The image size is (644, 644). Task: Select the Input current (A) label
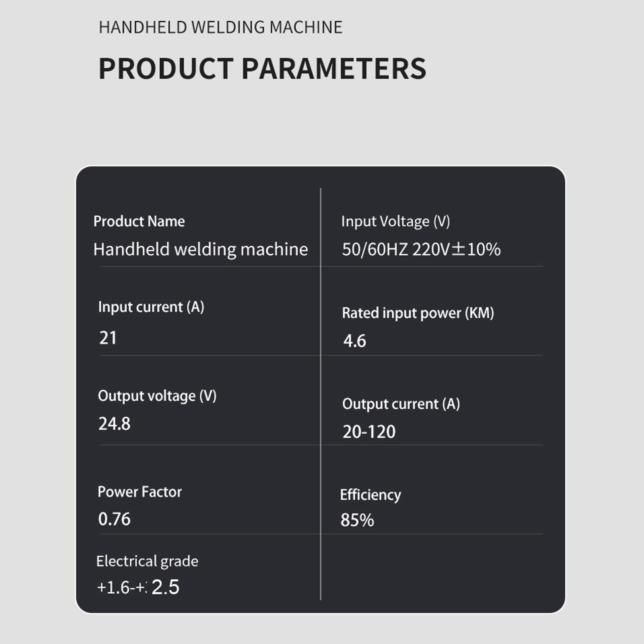click(151, 307)
